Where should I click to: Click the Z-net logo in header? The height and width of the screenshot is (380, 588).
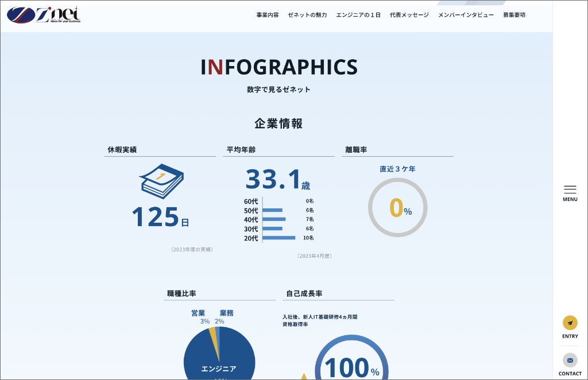pyautogui.click(x=44, y=14)
